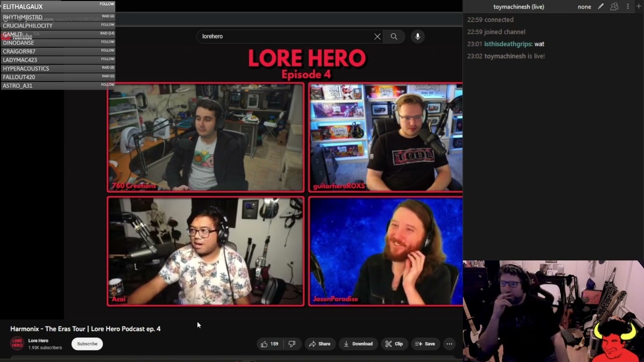The width and height of the screenshot is (644, 362).
Task: Open the chat viewer list icon
Action: click(614, 7)
